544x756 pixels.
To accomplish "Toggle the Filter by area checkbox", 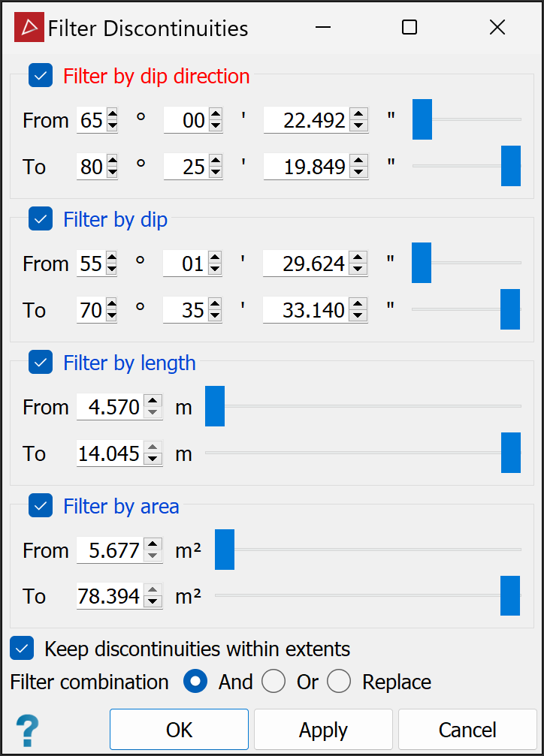I will 41,506.
